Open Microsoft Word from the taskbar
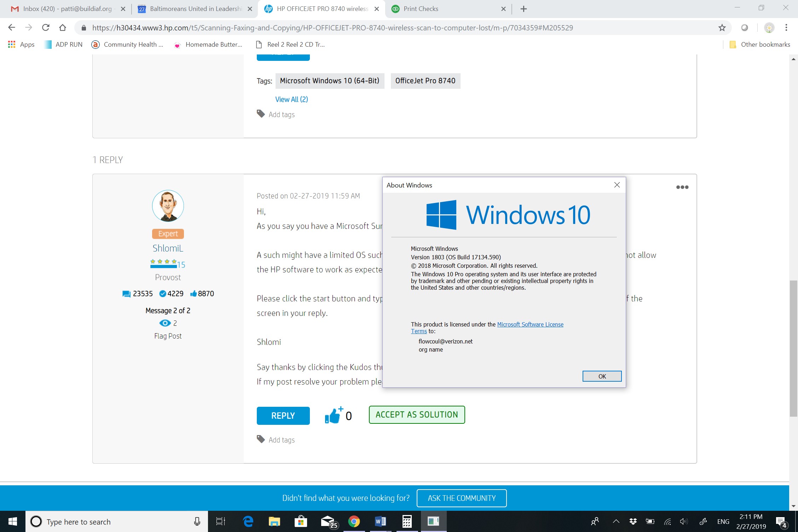Screen dimensions: 798x532 (380, 522)
